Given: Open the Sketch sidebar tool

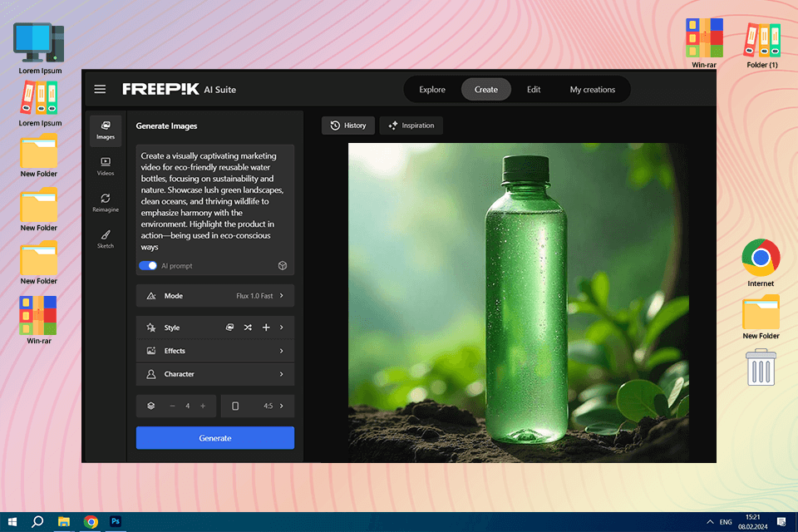Looking at the screenshot, I should pos(106,239).
